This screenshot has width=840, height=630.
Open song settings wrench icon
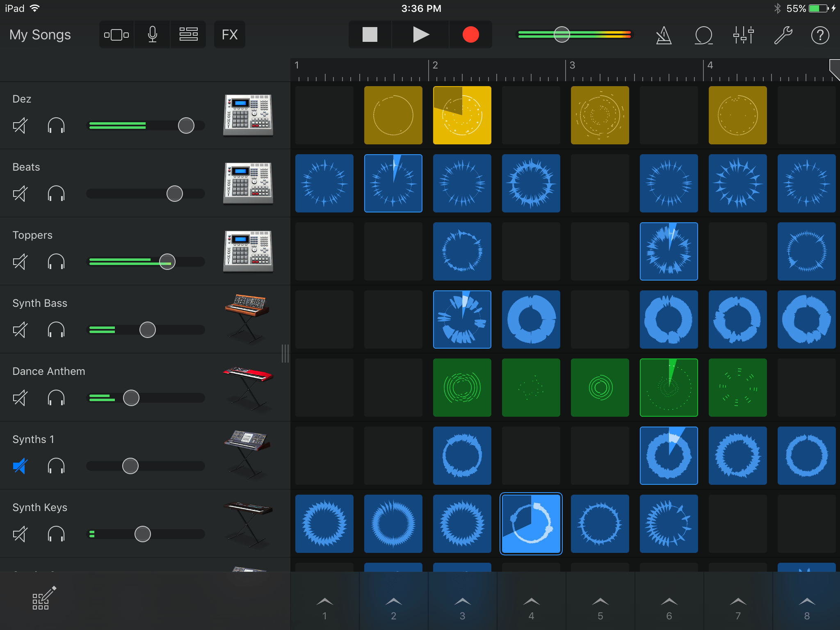[783, 35]
